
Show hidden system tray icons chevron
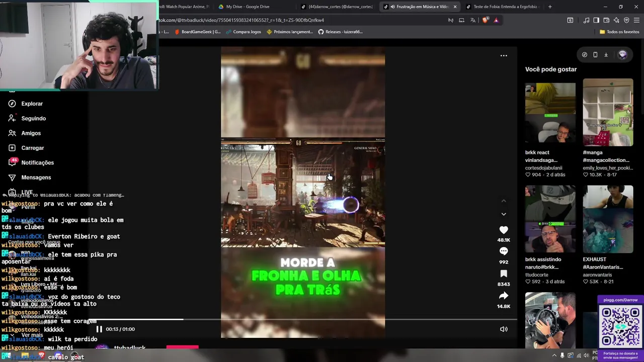point(554,355)
